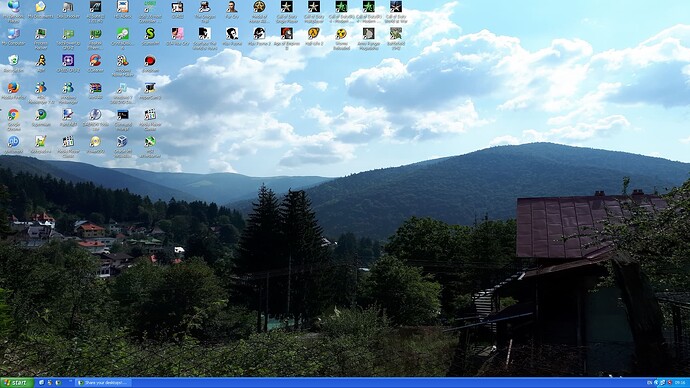Open Process Hacker shortcut
The width and height of the screenshot is (690, 388).
[40, 34]
